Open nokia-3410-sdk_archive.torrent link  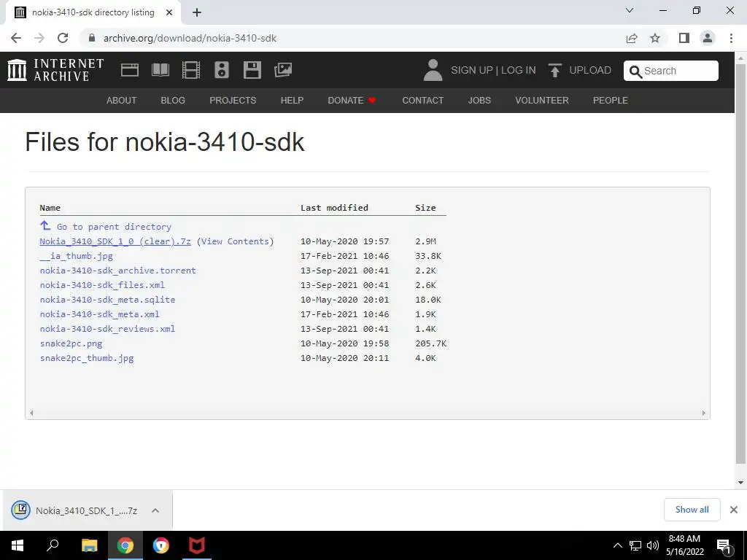(117, 271)
